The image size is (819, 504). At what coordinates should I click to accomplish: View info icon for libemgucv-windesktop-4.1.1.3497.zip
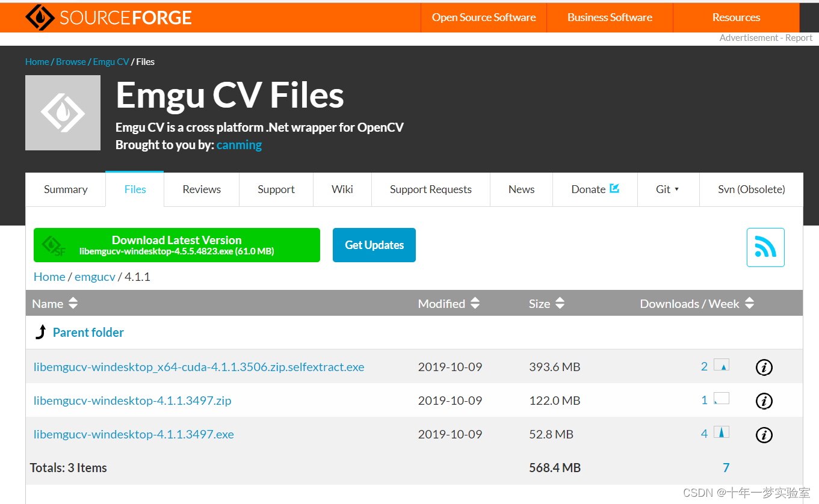click(764, 401)
